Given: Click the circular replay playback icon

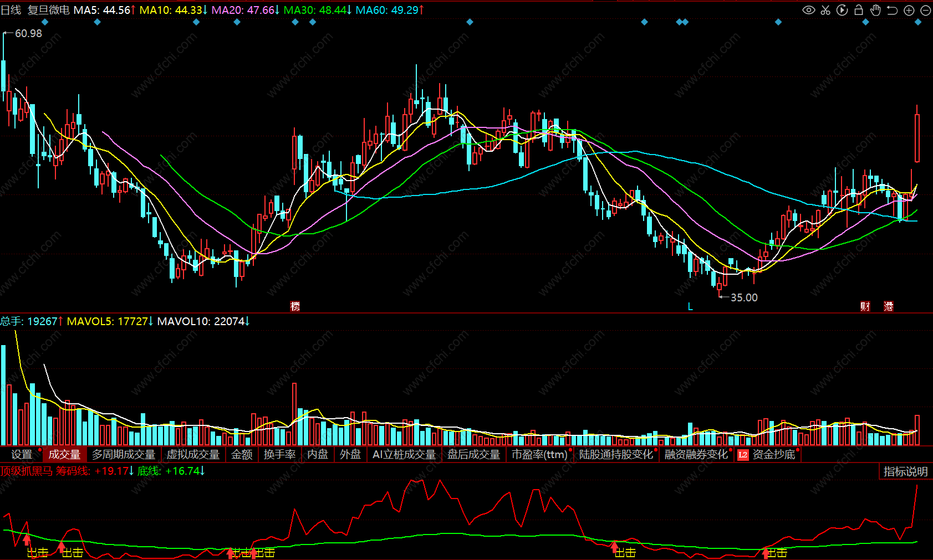Looking at the screenshot, I should tap(842, 10).
